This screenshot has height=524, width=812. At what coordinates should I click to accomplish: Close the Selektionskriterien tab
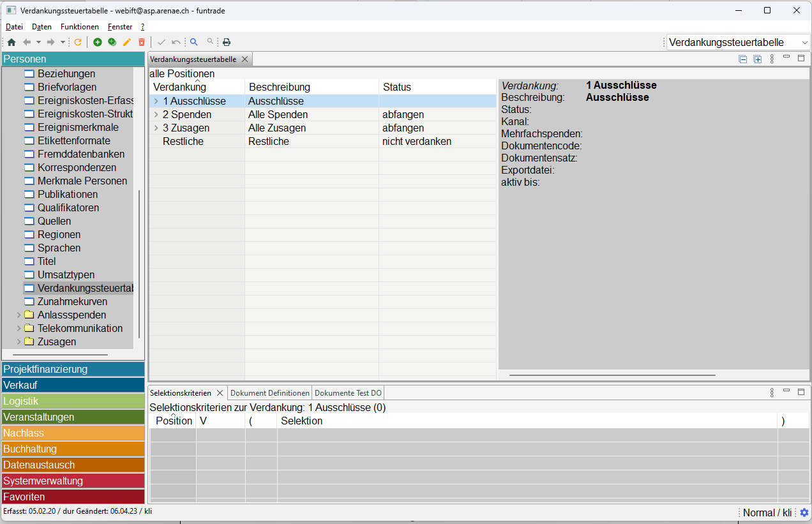[x=220, y=393]
